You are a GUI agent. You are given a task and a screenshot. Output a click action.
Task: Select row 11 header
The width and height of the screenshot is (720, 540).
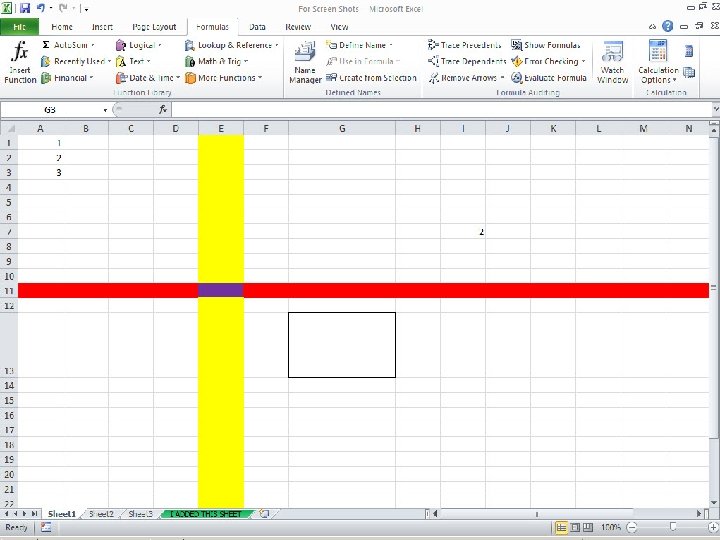click(x=9, y=291)
